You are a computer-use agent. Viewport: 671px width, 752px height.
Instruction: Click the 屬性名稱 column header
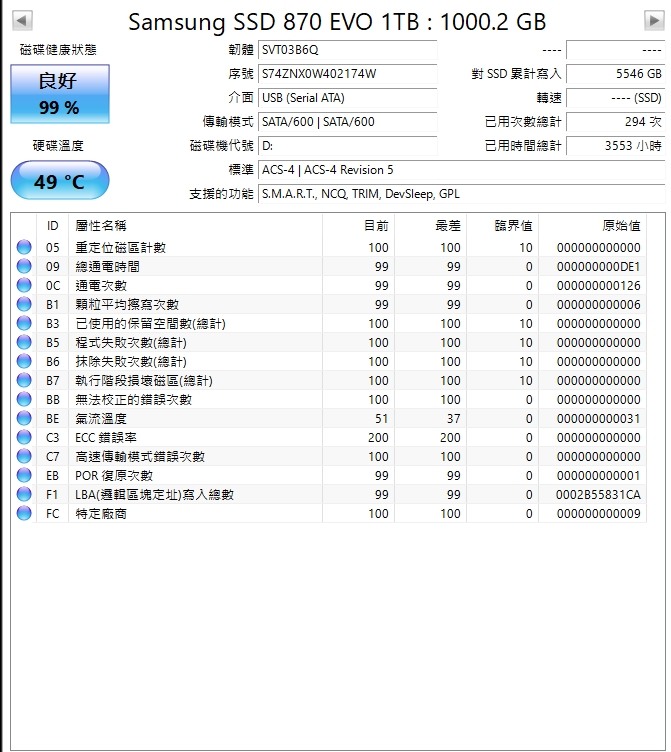pyautogui.click(x=195, y=226)
